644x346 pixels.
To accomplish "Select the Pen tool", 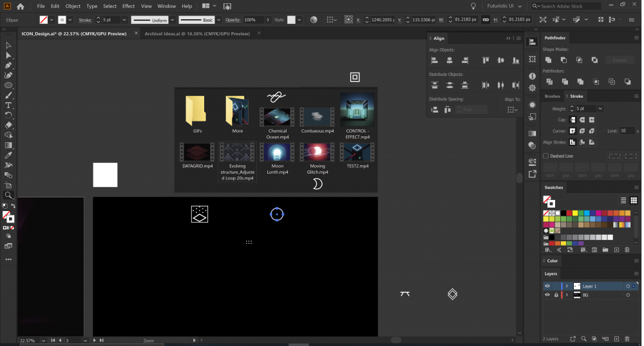I will 8,65.
